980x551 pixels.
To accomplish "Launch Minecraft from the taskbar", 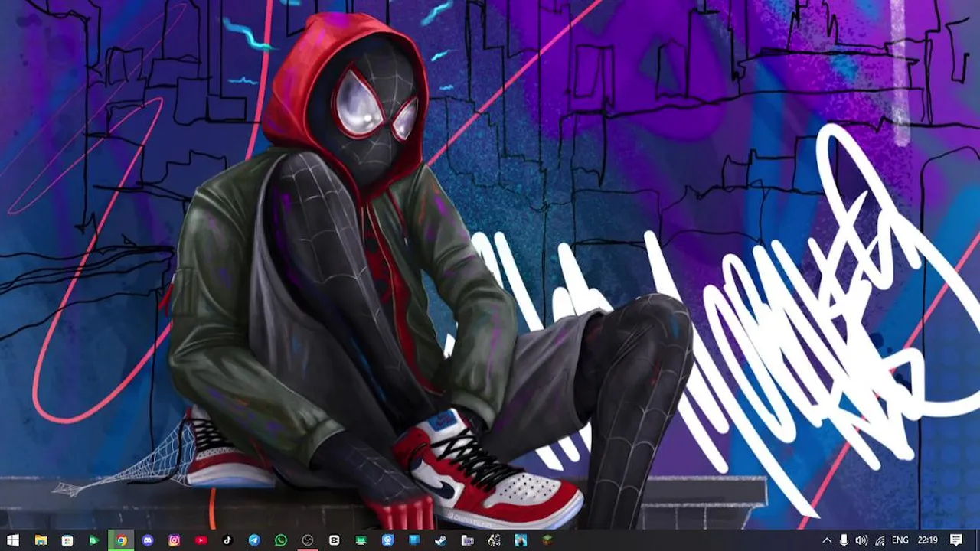I will 547,540.
